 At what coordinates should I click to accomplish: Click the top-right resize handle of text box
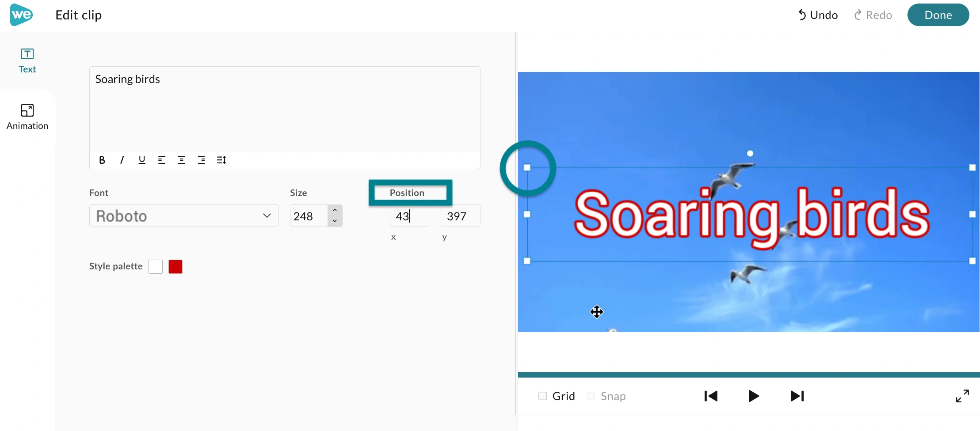click(972, 168)
